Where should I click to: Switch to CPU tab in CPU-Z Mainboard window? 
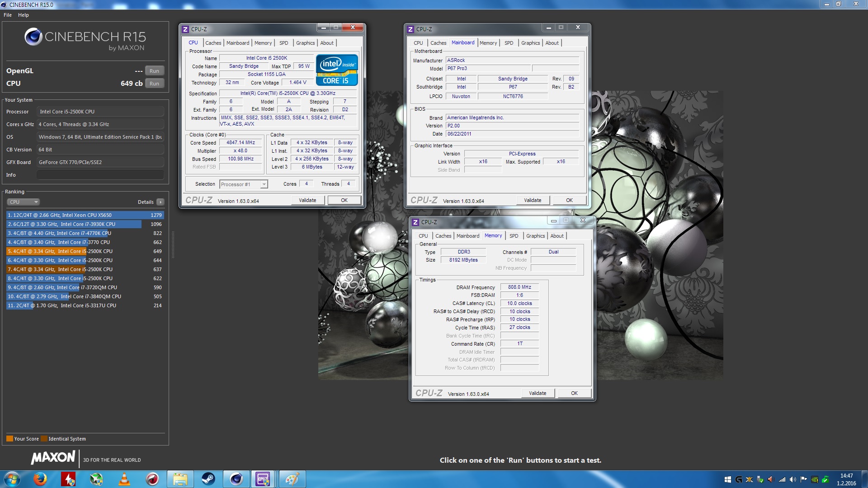(419, 43)
